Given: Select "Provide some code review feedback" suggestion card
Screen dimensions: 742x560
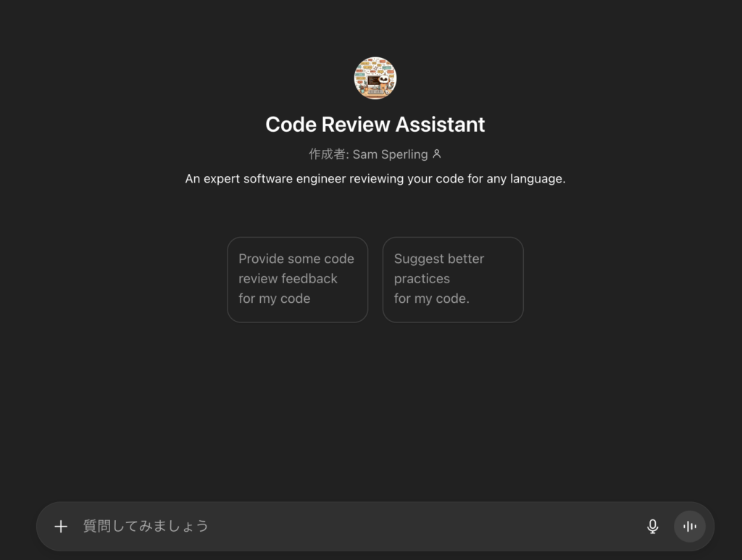Looking at the screenshot, I should 297,280.
